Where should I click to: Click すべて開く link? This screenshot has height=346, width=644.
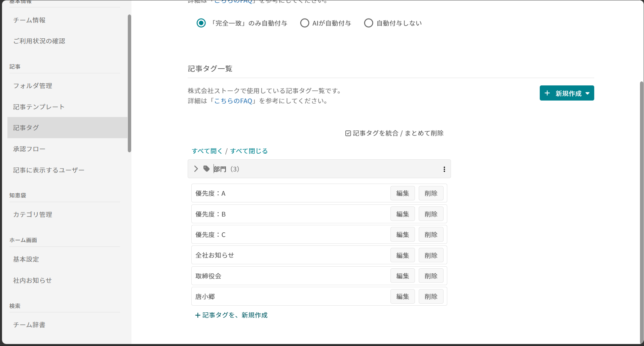pyautogui.click(x=207, y=151)
